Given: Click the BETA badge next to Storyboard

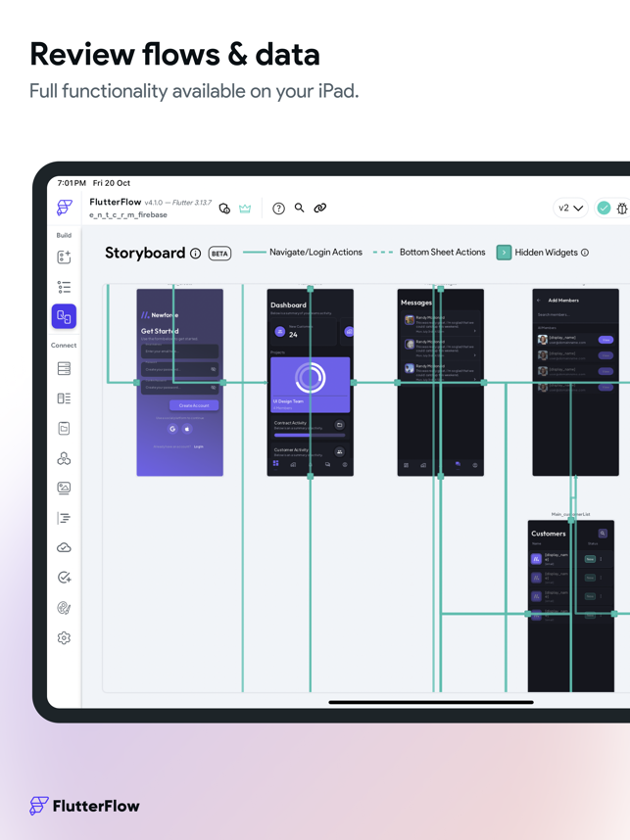Looking at the screenshot, I should (219, 254).
